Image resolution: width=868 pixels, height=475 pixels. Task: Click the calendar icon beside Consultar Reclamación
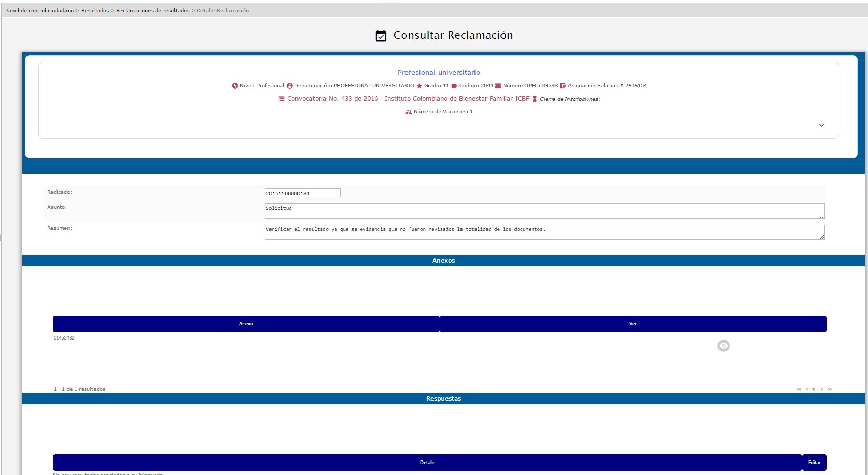click(381, 36)
